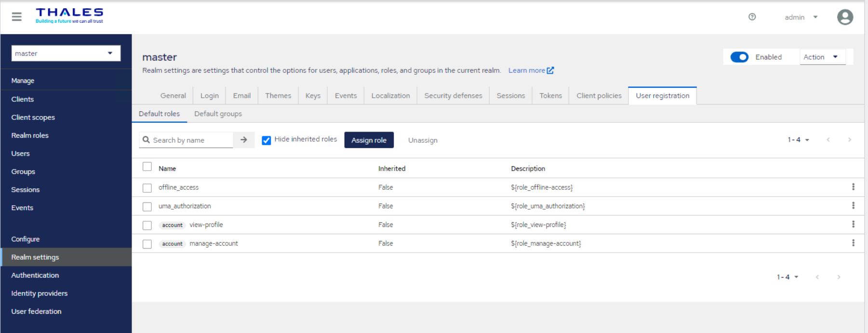Uncheck Hide inherited roles checkbox
The height and width of the screenshot is (333, 868).
point(266,140)
